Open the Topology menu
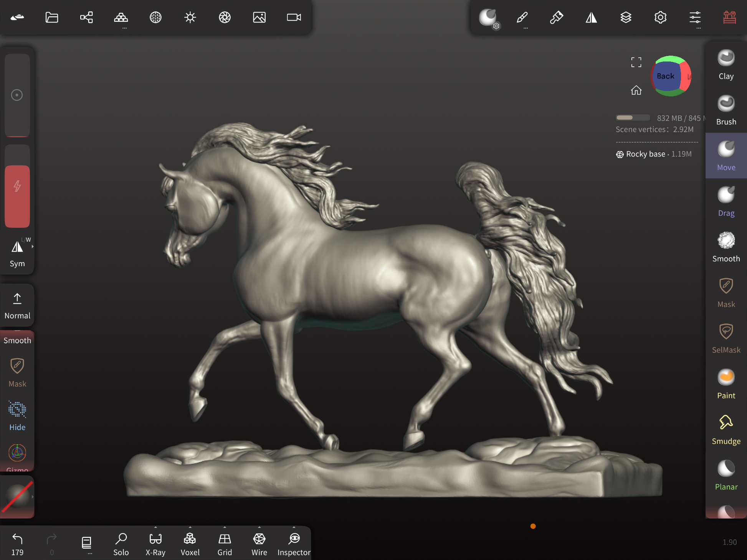 [x=121, y=17]
